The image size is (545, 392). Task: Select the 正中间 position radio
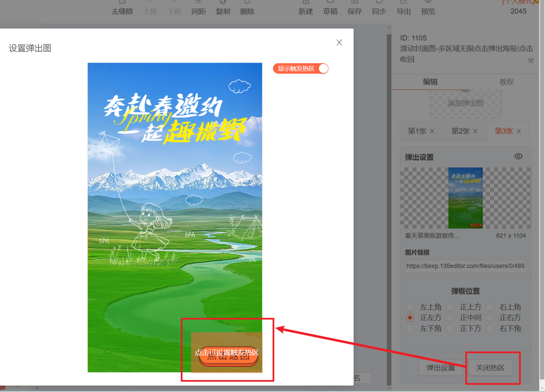point(450,318)
